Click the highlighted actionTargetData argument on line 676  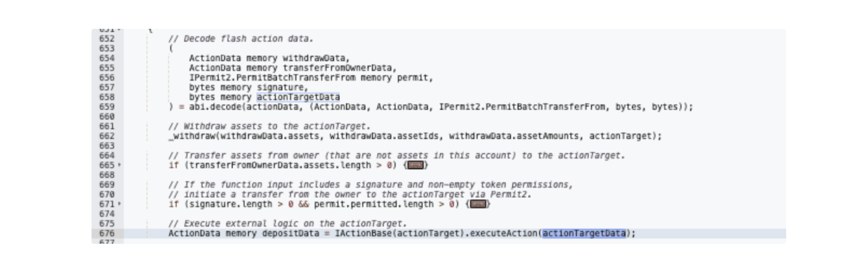(x=584, y=233)
